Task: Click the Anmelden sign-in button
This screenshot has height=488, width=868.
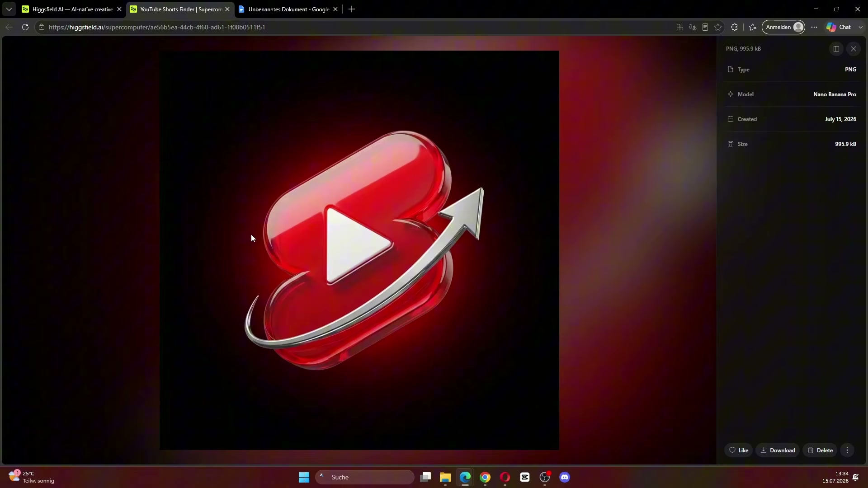Action: [x=783, y=27]
